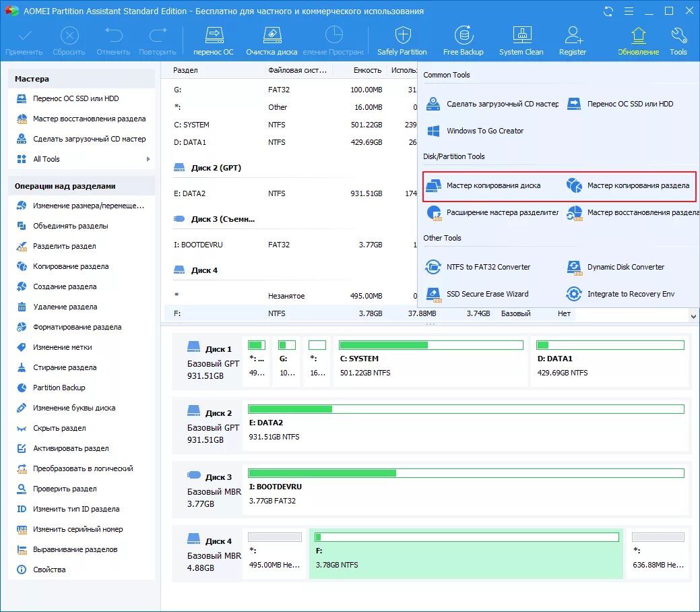This screenshot has width=700, height=612.
Task: Open Расширение мастера разделителя tool
Action: coord(492,212)
